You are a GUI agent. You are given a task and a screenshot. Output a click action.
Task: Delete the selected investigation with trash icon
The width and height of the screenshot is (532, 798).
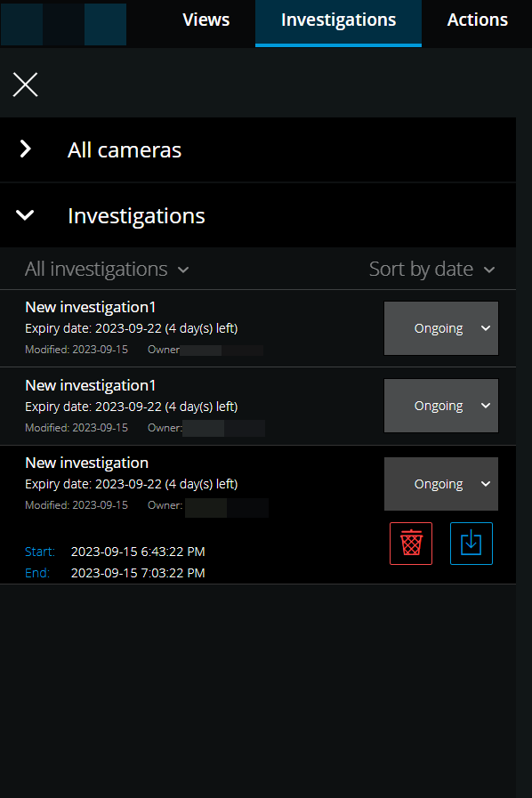pyautogui.click(x=411, y=543)
